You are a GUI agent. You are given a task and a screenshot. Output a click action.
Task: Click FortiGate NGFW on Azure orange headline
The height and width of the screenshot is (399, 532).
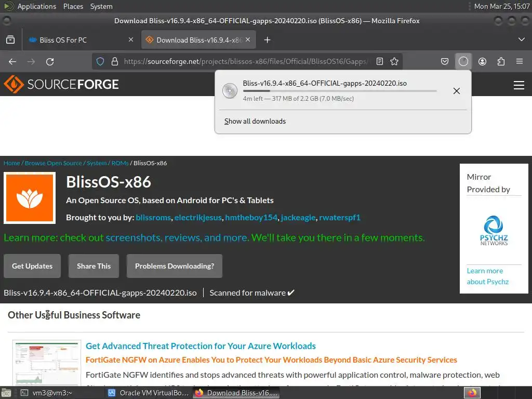pos(271,360)
